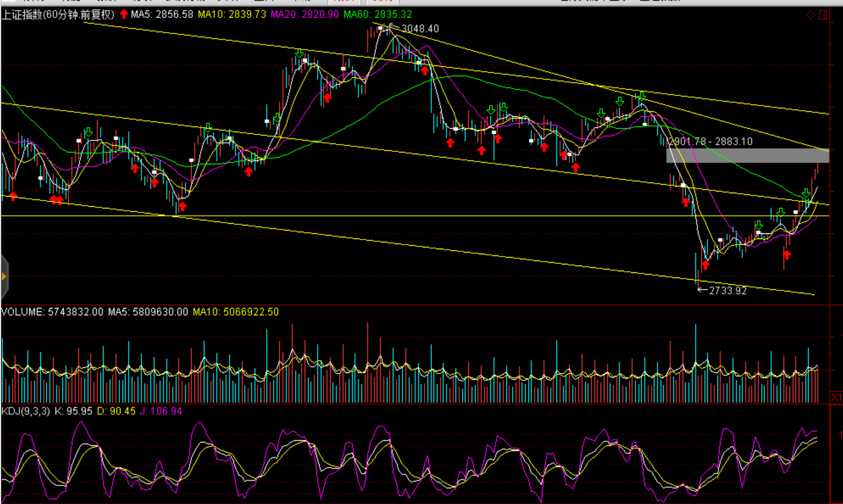Click the KDJ J: 106.94 value
Viewport: 843px width, 504px height.
click(161, 411)
